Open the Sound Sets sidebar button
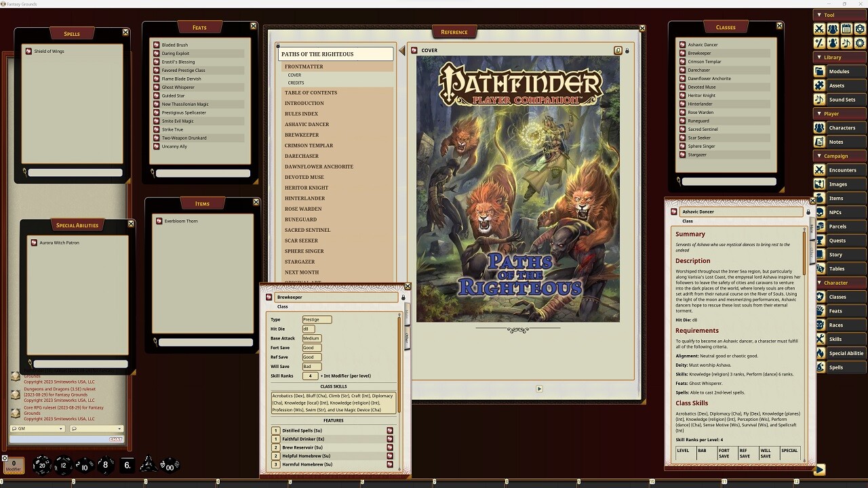The width and height of the screenshot is (868, 488). coord(841,99)
